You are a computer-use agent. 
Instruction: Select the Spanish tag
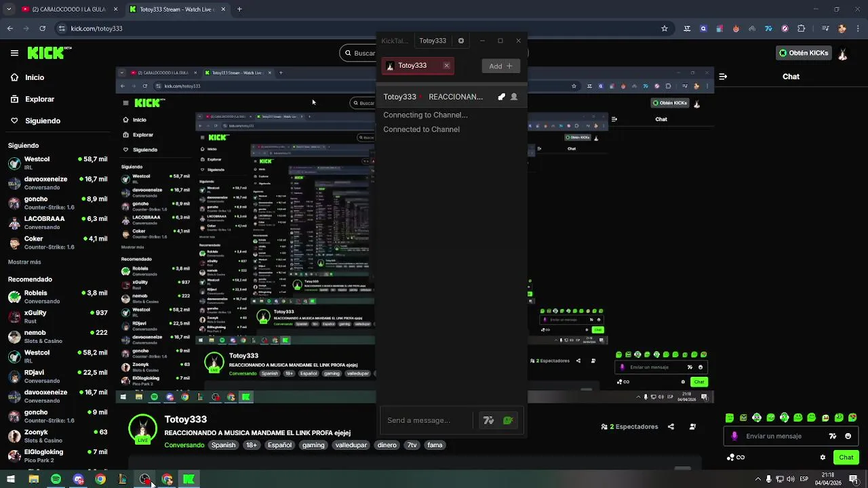pyautogui.click(x=223, y=445)
